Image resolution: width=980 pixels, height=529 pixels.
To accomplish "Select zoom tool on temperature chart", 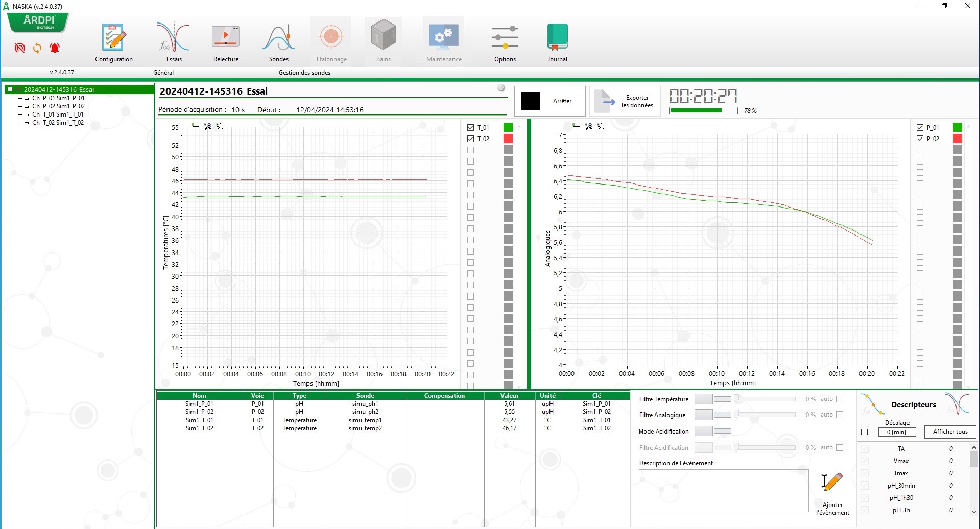I will 208,126.
